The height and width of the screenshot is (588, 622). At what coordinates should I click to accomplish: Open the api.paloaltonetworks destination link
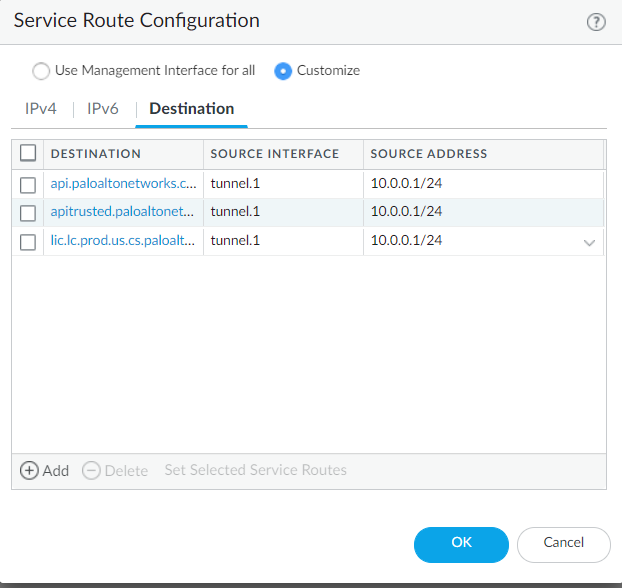[123, 184]
